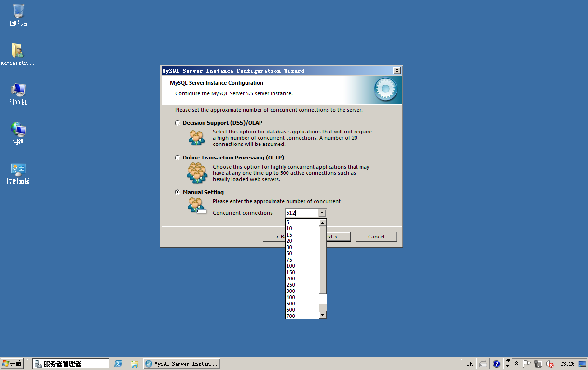Pick 250 in the connections list
This screenshot has height=370, width=588.
click(302, 285)
